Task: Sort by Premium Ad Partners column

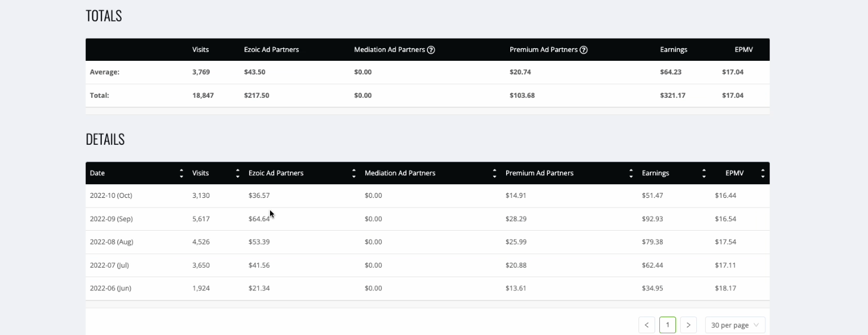Action: pos(631,173)
